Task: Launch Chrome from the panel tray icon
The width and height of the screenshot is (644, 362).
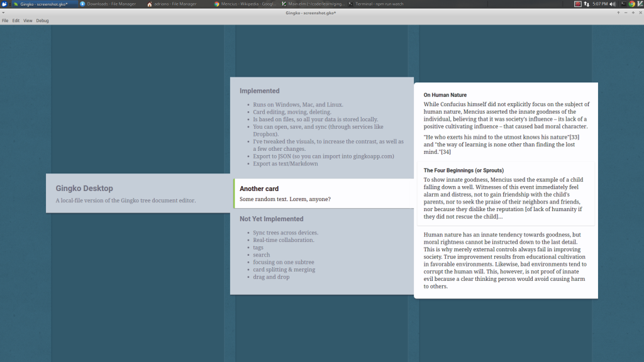Action: pos(631,4)
